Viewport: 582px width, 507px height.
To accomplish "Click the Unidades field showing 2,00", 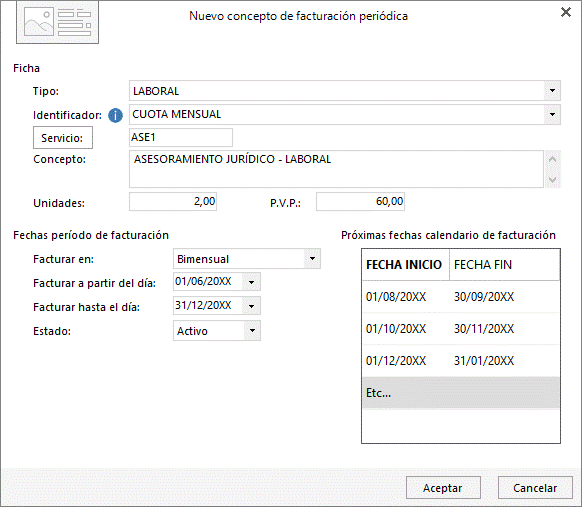I will click(x=173, y=202).
